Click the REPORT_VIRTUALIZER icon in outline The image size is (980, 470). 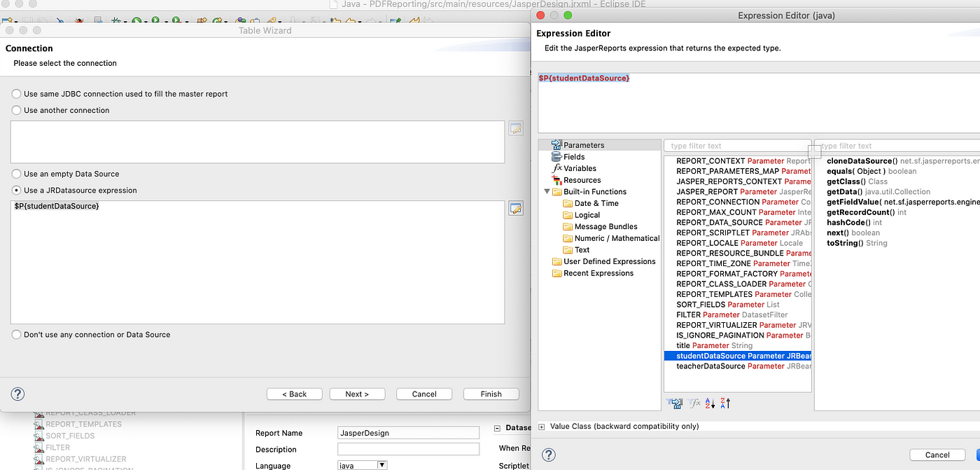click(39, 459)
